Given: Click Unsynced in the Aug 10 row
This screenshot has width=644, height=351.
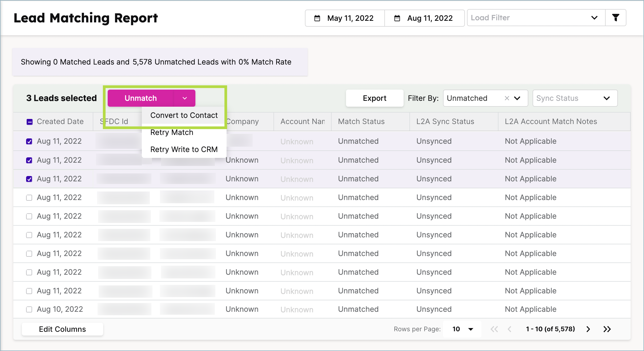Looking at the screenshot, I should point(434,309).
